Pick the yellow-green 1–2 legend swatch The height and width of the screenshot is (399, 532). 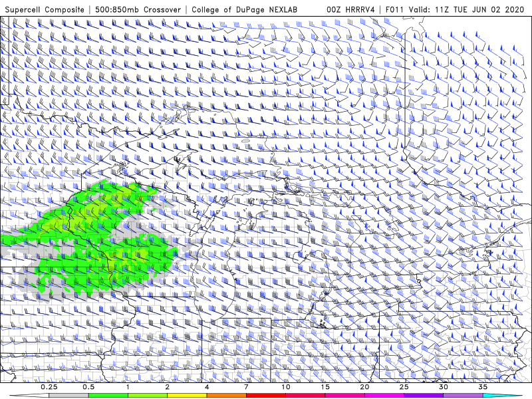(x=148, y=396)
